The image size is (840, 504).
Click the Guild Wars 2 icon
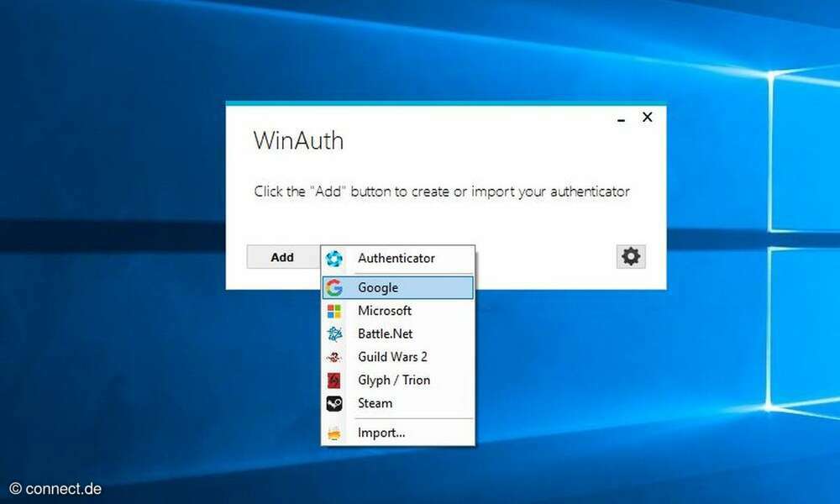tap(334, 356)
